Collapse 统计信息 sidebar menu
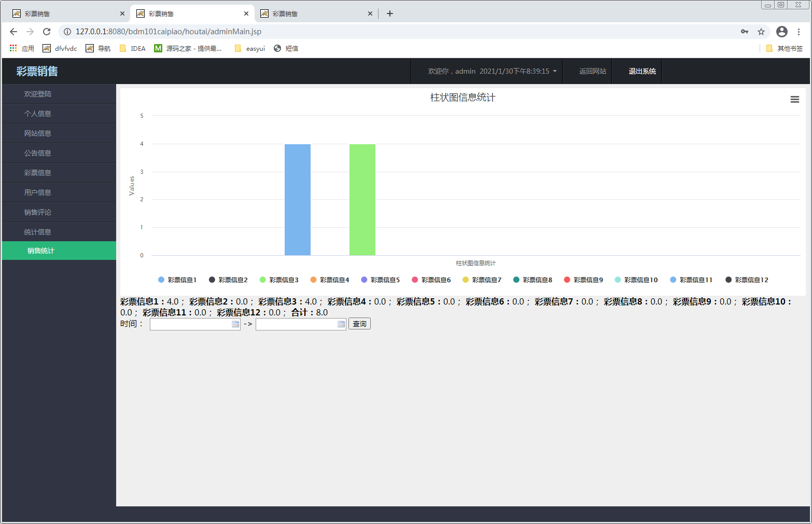 (x=59, y=232)
